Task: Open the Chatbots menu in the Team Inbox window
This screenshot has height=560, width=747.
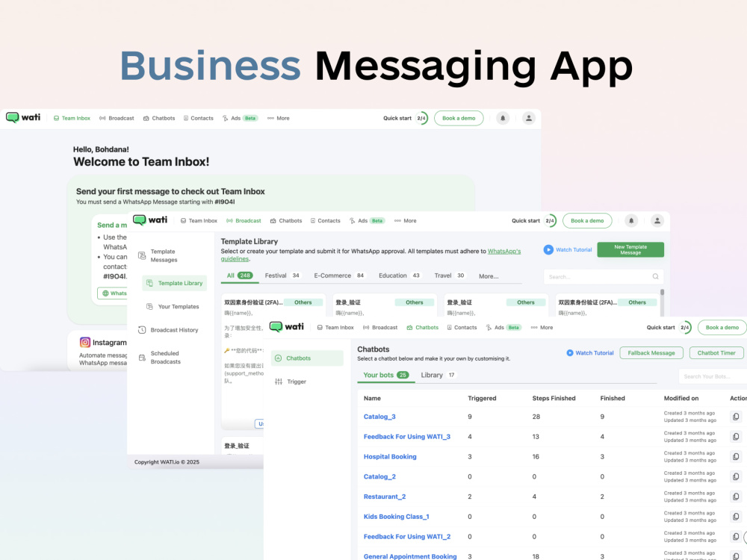Action: pyautogui.click(x=159, y=118)
